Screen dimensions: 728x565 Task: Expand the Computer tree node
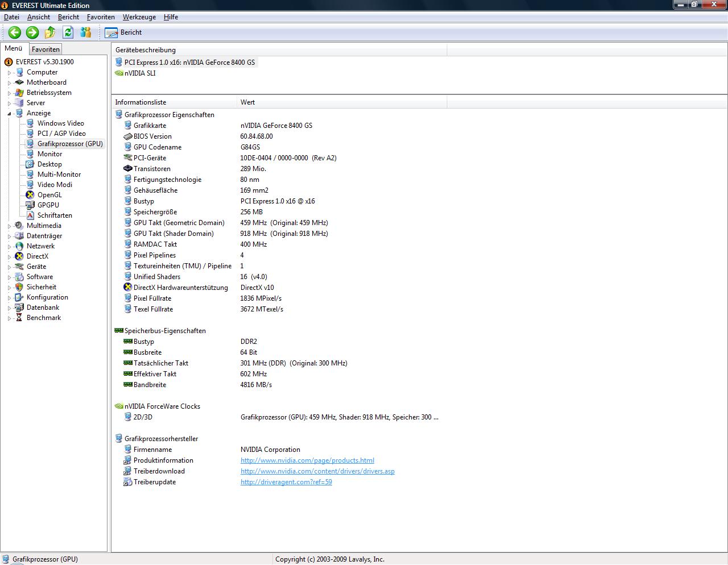click(x=9, y=73)
